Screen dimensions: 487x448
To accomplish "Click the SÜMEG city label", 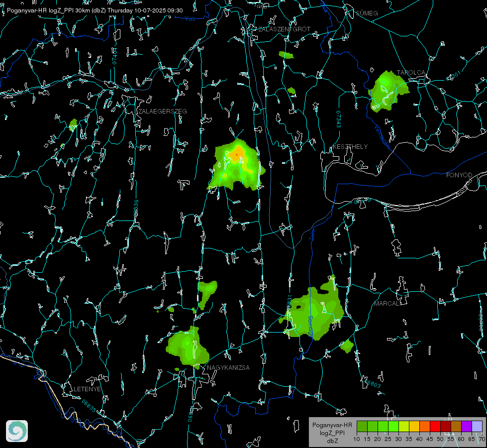I will 367,13.
